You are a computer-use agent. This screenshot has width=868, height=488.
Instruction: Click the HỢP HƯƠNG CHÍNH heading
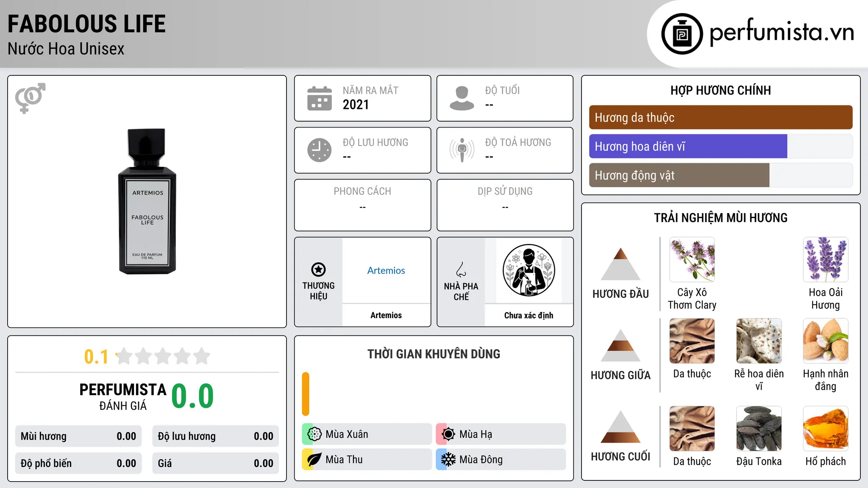coord(721,90)
